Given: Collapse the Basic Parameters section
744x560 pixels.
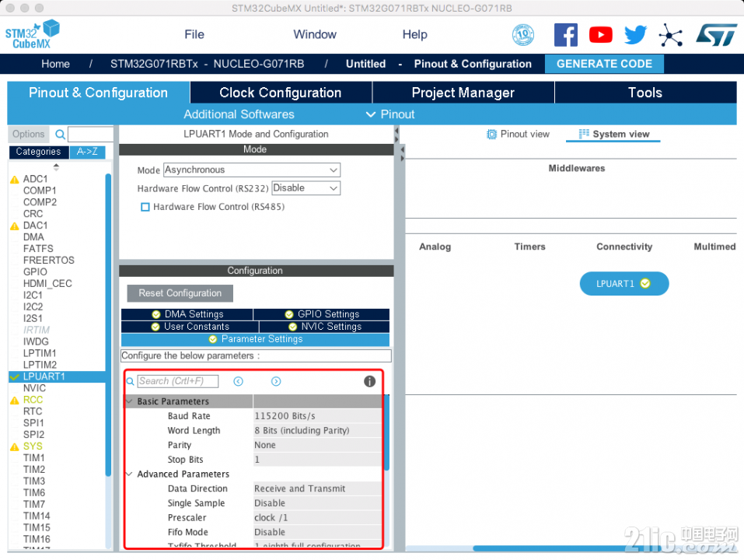Looking at the screenshot, I should pyautogui.click(x=129, y=401).
